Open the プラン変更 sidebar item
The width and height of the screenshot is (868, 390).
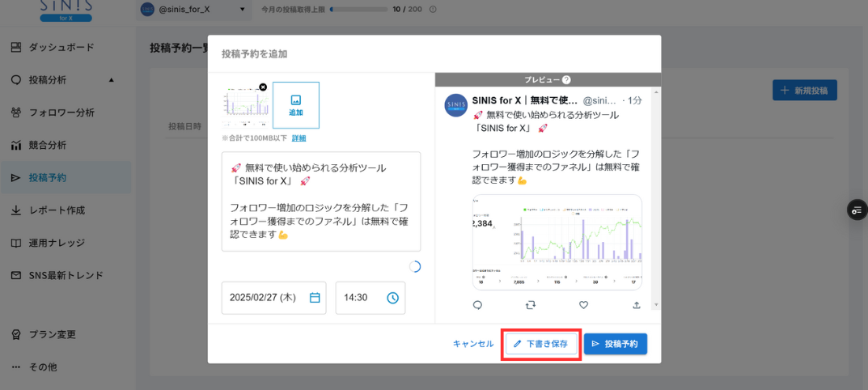(66, 335)
